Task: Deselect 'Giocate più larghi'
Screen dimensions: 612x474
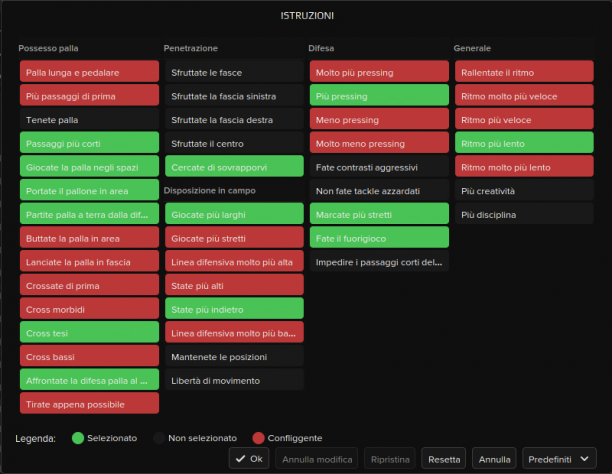Action: (x=234, y=214)
